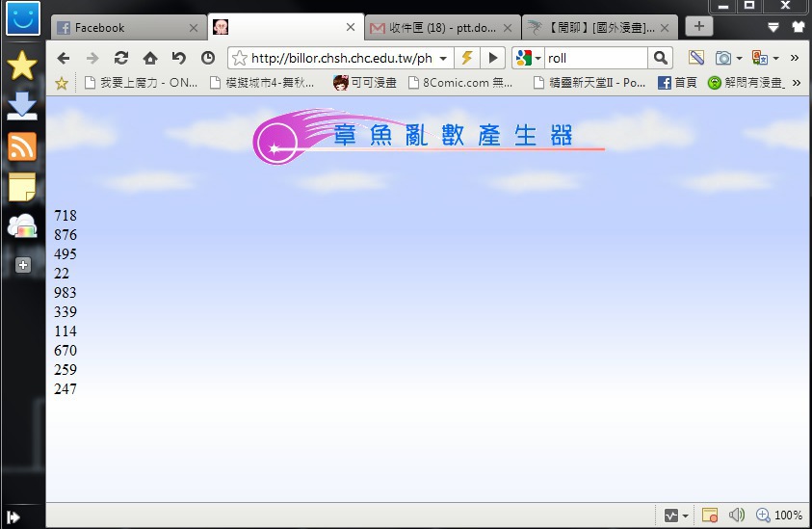
Task: Open the skin shirt icon
Action: [799, 27]
